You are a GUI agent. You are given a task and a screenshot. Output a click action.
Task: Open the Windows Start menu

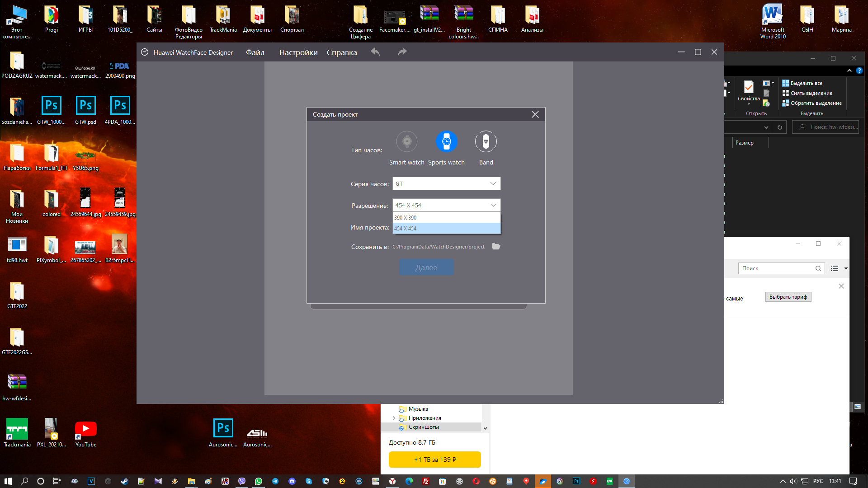[8, 481]
